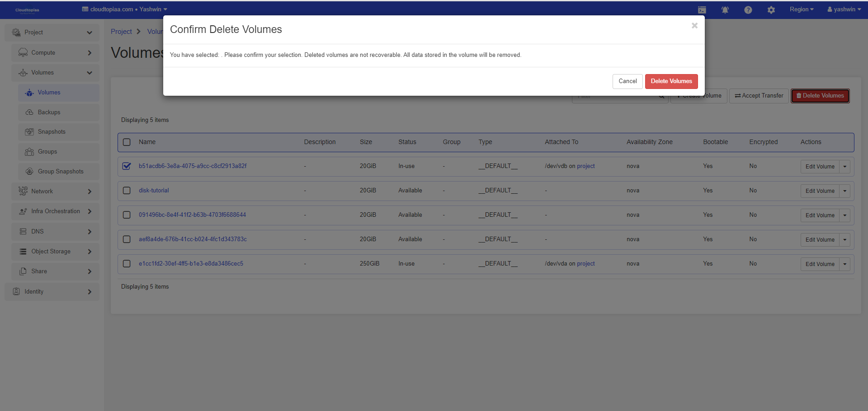The width and height of the screenshot is (868, 411).
Task: Confirm with the red Delete Volumes button
Action: tap(671, 81)
